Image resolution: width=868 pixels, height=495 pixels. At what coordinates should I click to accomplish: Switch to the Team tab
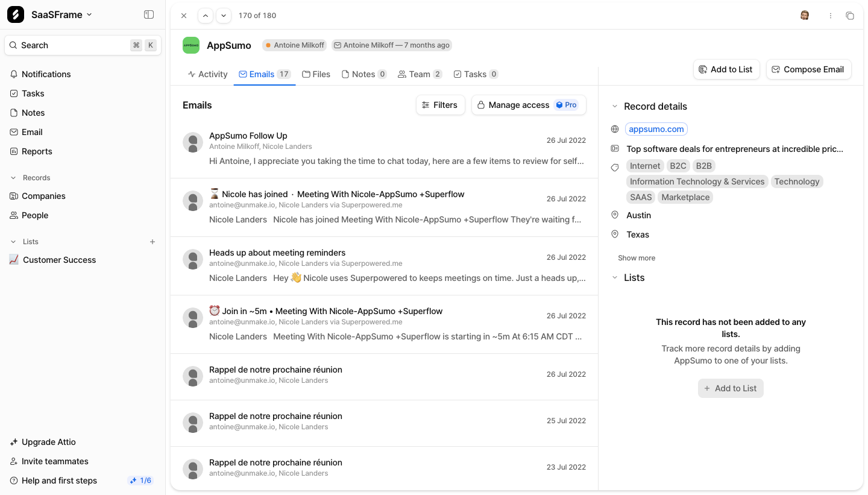(420, 74)
